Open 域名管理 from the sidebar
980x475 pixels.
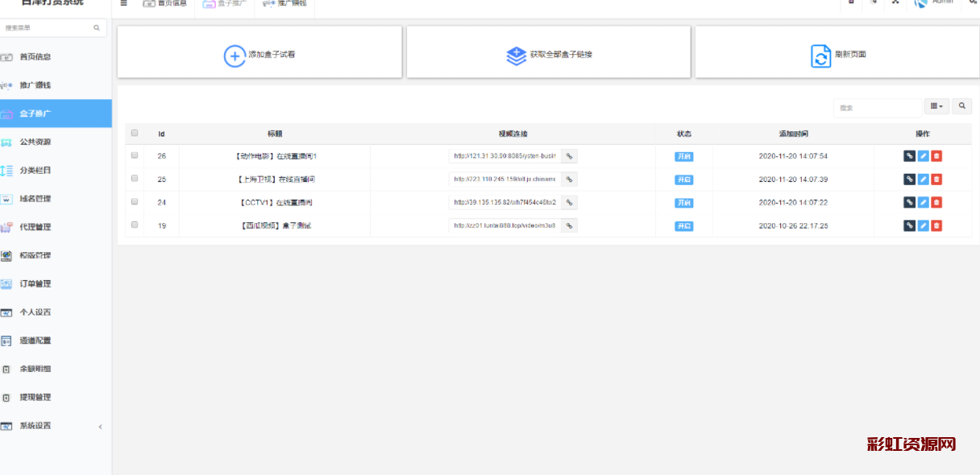35,199
